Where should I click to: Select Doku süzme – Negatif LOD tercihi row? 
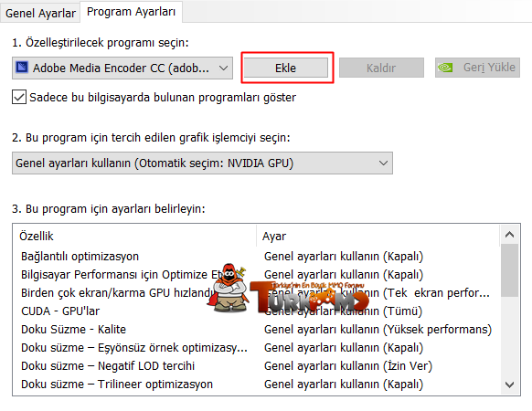256,366
